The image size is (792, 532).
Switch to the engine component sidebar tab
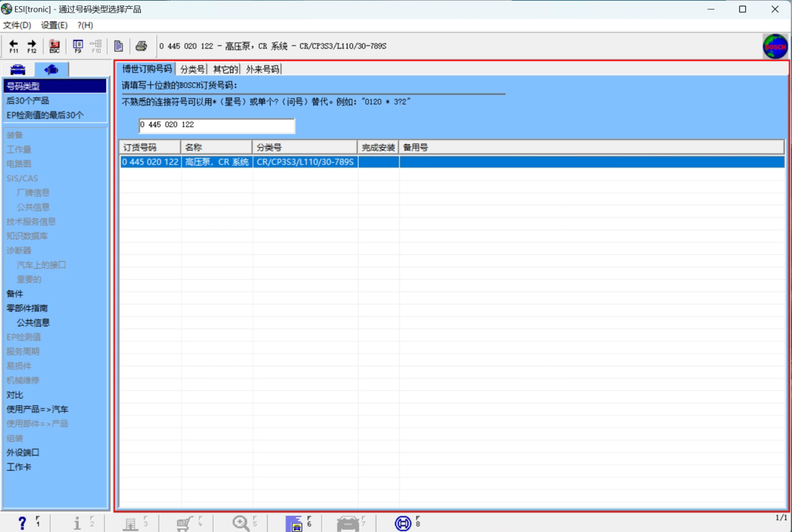point(51,69)
